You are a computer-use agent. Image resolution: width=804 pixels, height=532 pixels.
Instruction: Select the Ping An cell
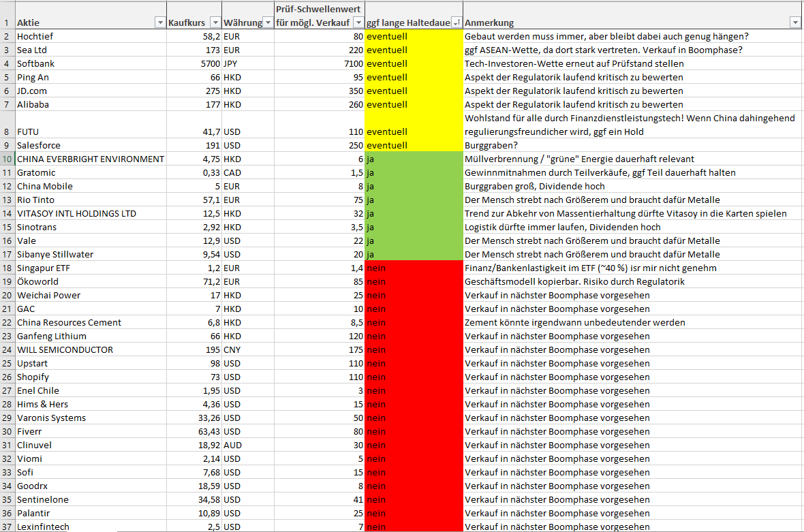[91, 78]
